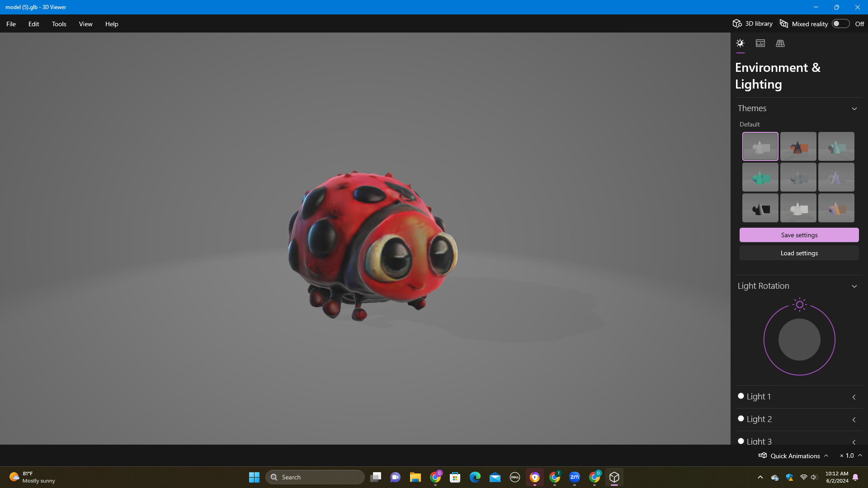
Task: Expand the Light 1 settings
Action: click(854, 397)
